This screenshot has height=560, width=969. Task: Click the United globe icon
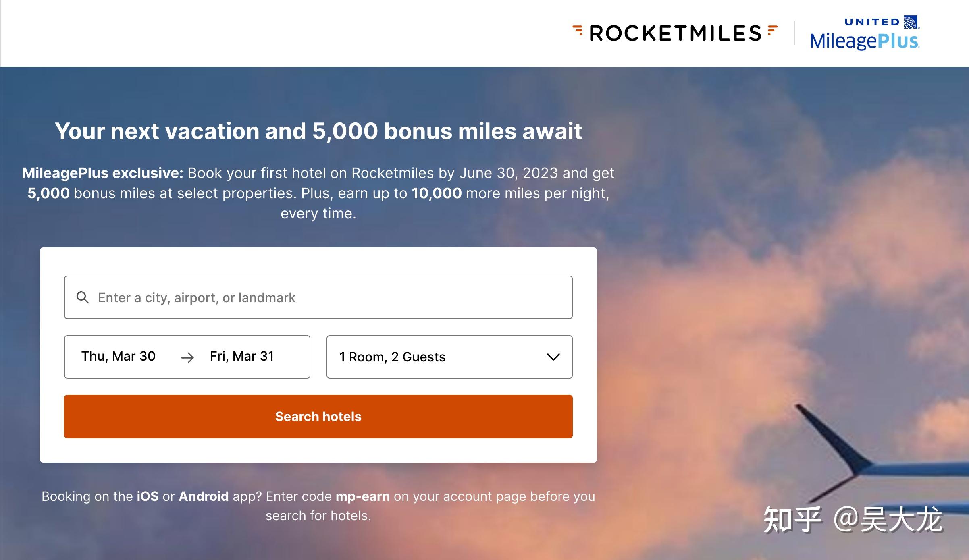point(910,22)
